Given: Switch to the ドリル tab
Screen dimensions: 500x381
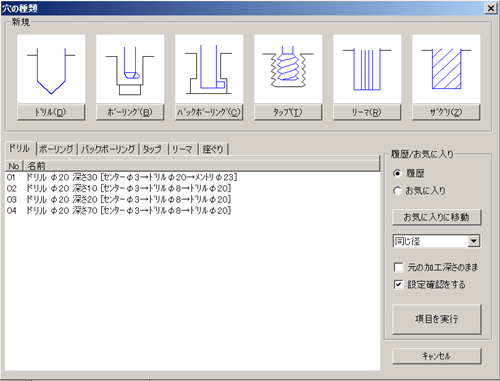Looking at the screenshot, I should click(x=20, y=148).
